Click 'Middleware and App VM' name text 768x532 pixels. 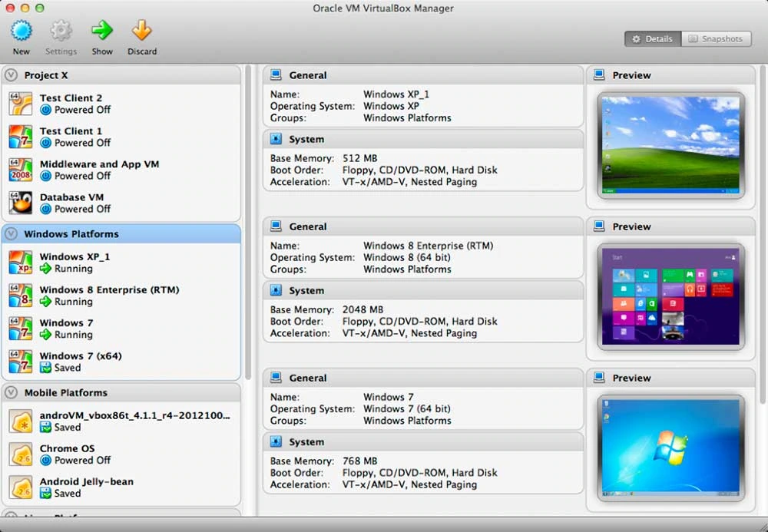pos(99,164)
